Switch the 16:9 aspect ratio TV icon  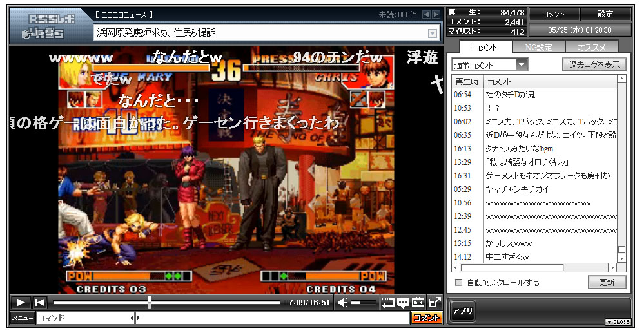tap(418, 303)
